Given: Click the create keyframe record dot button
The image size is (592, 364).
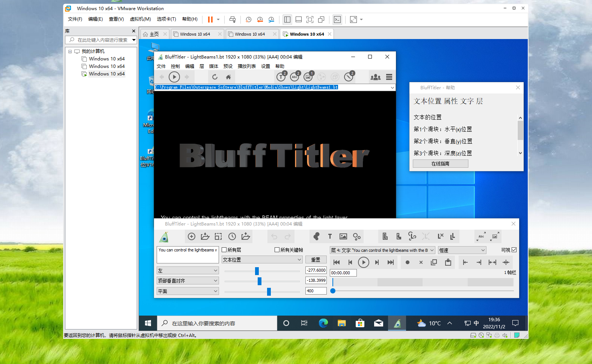Looking at the screenshot, I should [x=408, y=262].
